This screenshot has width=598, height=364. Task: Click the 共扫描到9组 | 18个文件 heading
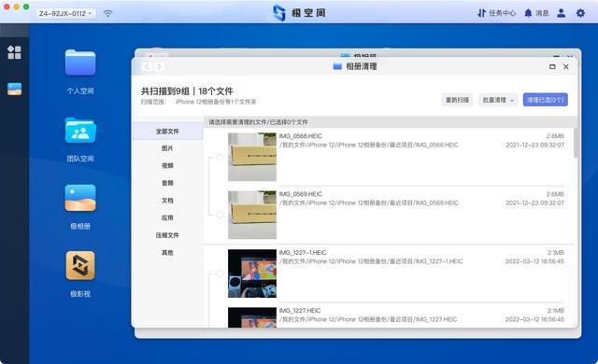click(187, 91)
